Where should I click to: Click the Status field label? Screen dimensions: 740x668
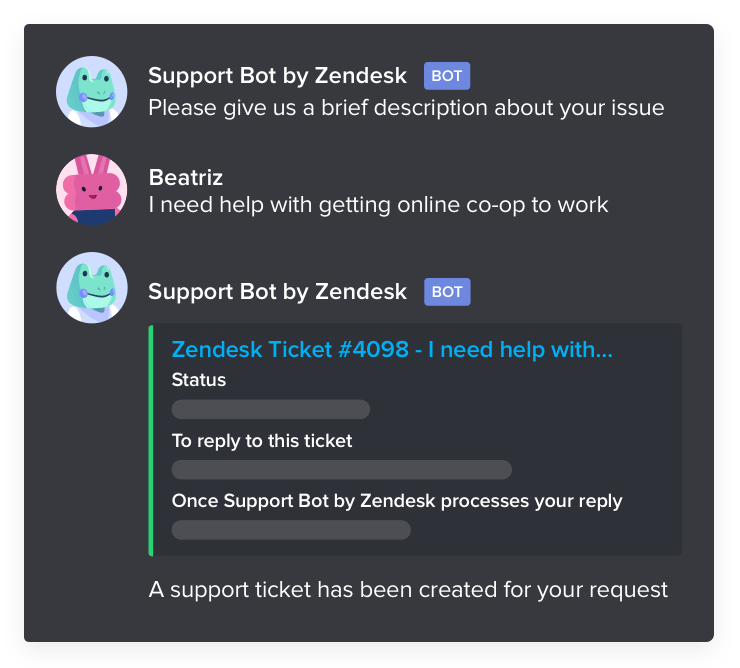click(199, 380)
